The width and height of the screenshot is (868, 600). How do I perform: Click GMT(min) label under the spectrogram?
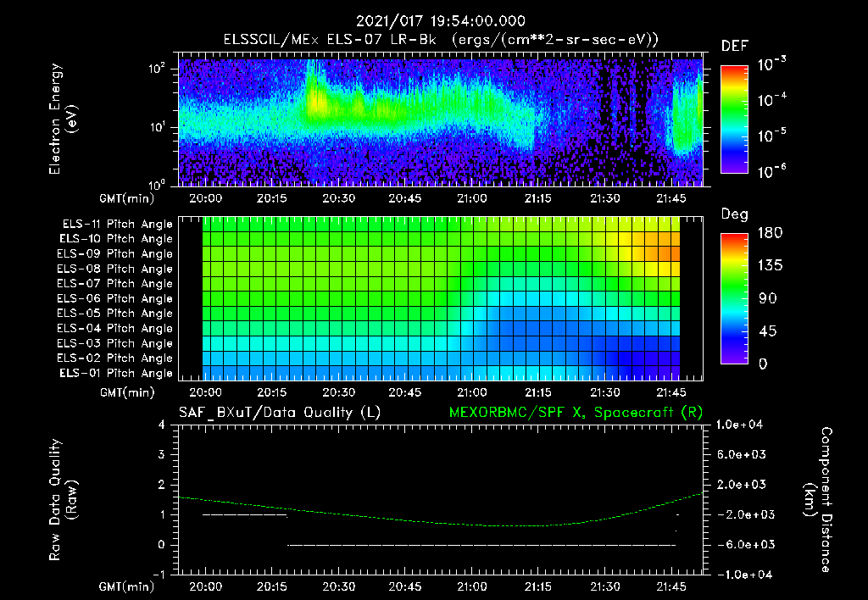(x=127, y=198)
